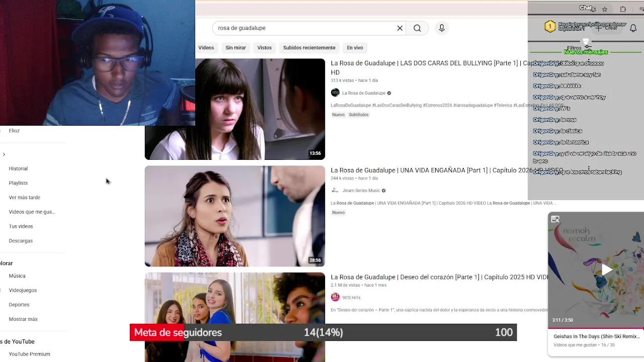
Task: Open the Jinam Series Music channel name
Action: 361,191
